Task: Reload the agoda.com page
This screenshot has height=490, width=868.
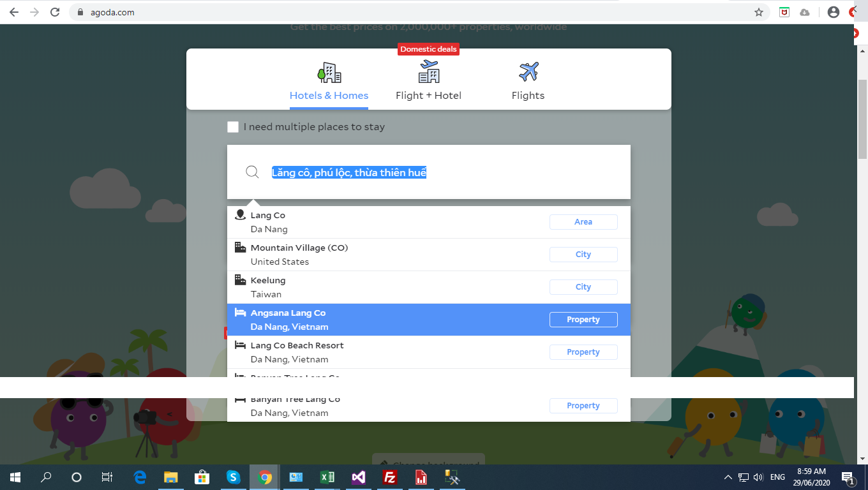Action: click(x=55, y=12)
